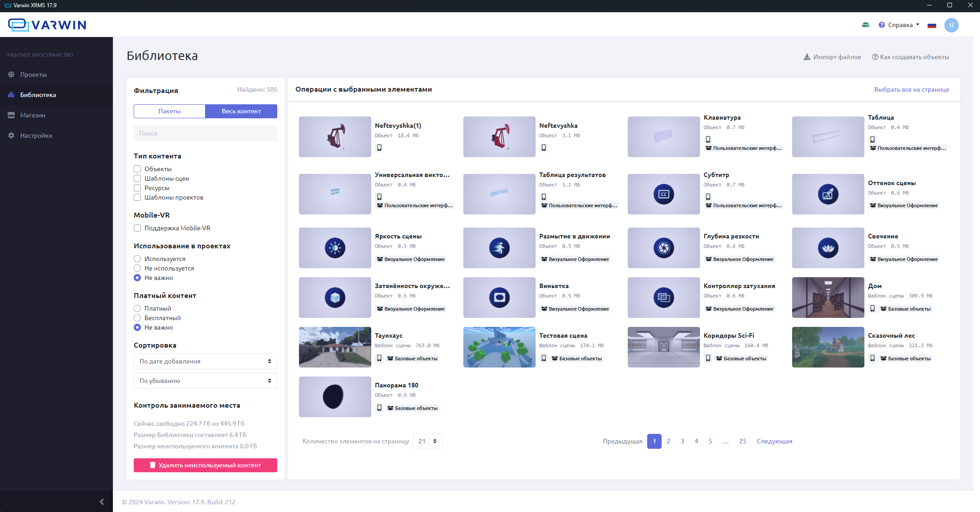Click the Яркость сцены sun icon
980x512 pixels.
click(x=335, y=248)
